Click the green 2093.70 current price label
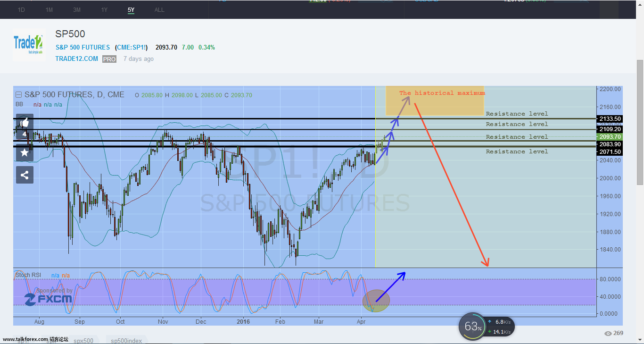Image resolution: width=644 pixels, height=344 pixels. click(609, 136)
